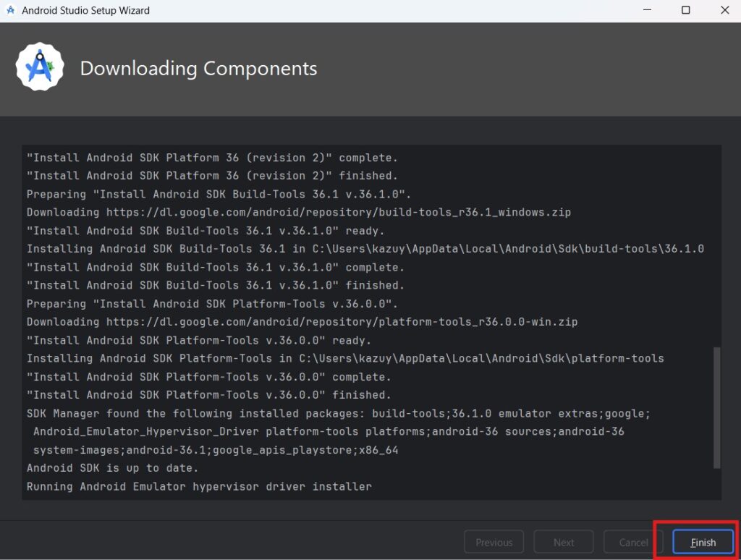Click the "Android SDK is up to date." line
The width and height of the screenshot is (741, 560).
point(112,468)
